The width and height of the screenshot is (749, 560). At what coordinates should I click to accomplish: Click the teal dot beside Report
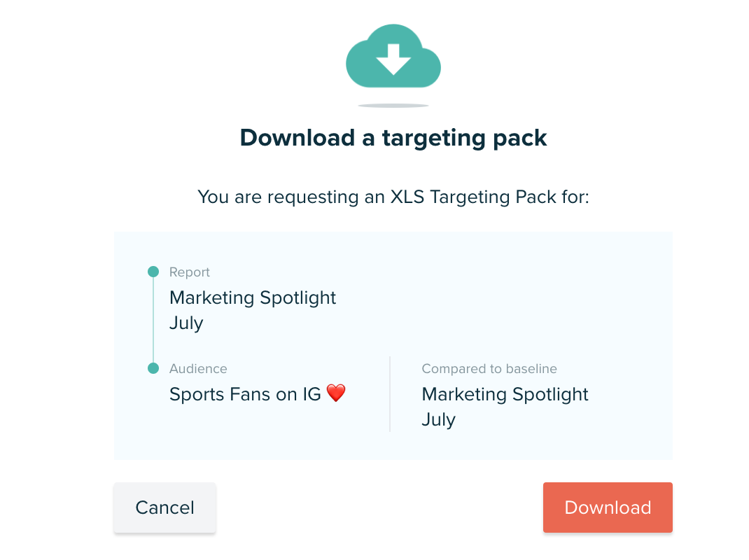(154, 271)
